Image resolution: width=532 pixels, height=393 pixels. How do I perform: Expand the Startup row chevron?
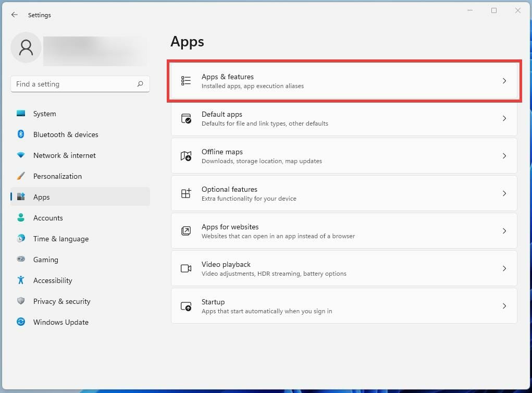tap(504, 306)
